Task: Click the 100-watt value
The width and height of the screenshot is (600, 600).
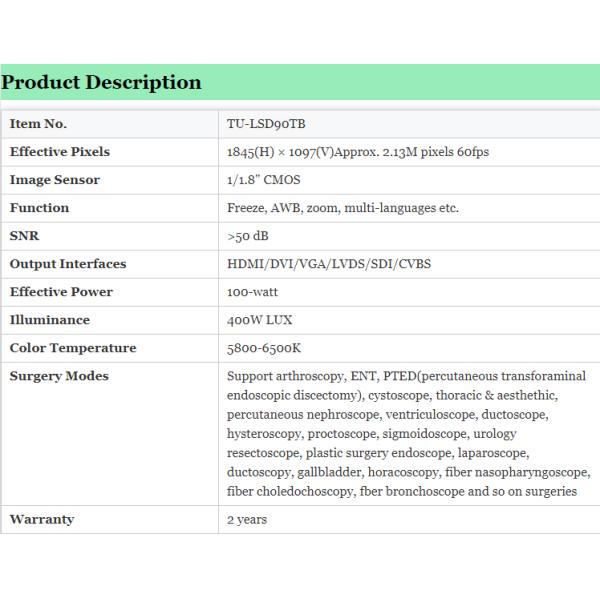Action: coord(253,292)
